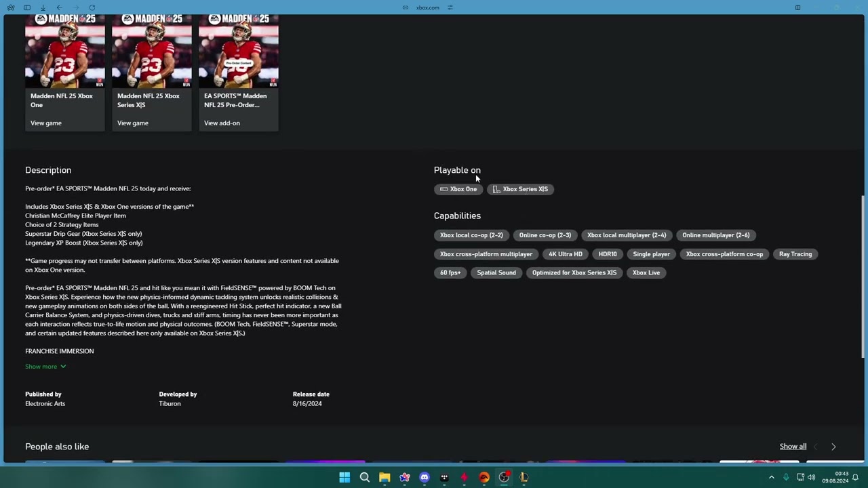Click the microphone tray icon
Screen dimensions: 868x488
(x=786, y=477)
